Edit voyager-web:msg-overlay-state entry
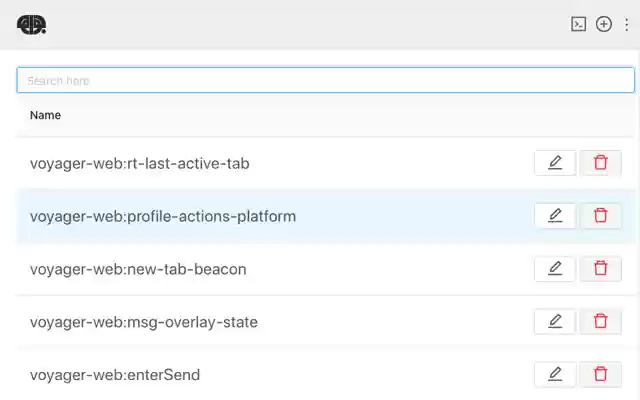Screen dimensions: 640x400 click(555, 321)
